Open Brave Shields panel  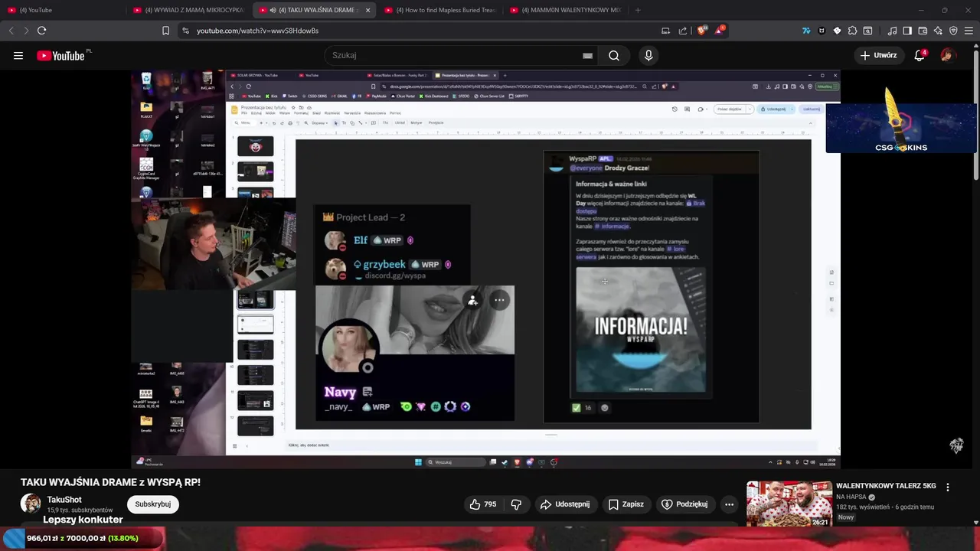701,31
